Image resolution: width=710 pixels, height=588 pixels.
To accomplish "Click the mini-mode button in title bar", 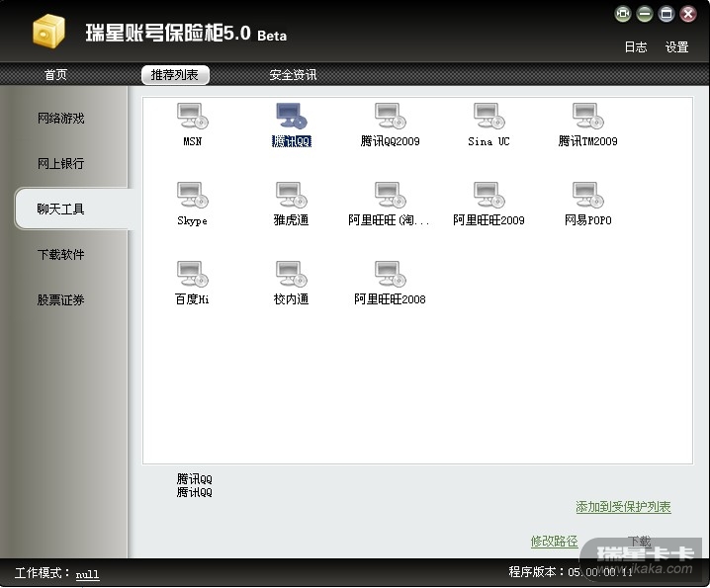I will [623, 14].
